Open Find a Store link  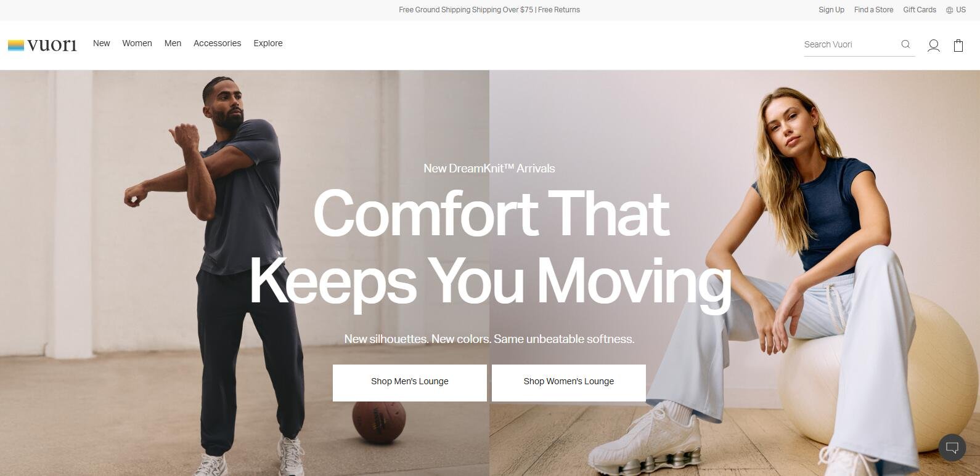[x=873, y=10]
